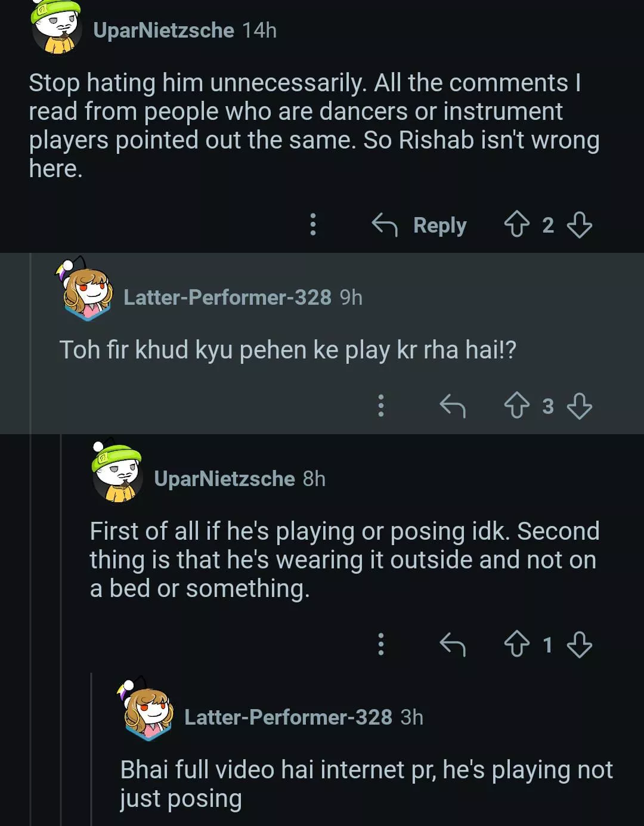Open Latter-Performer-328 profile from 9h comment
This screenshot has height=826, width=644.
(x=227, y=297)
